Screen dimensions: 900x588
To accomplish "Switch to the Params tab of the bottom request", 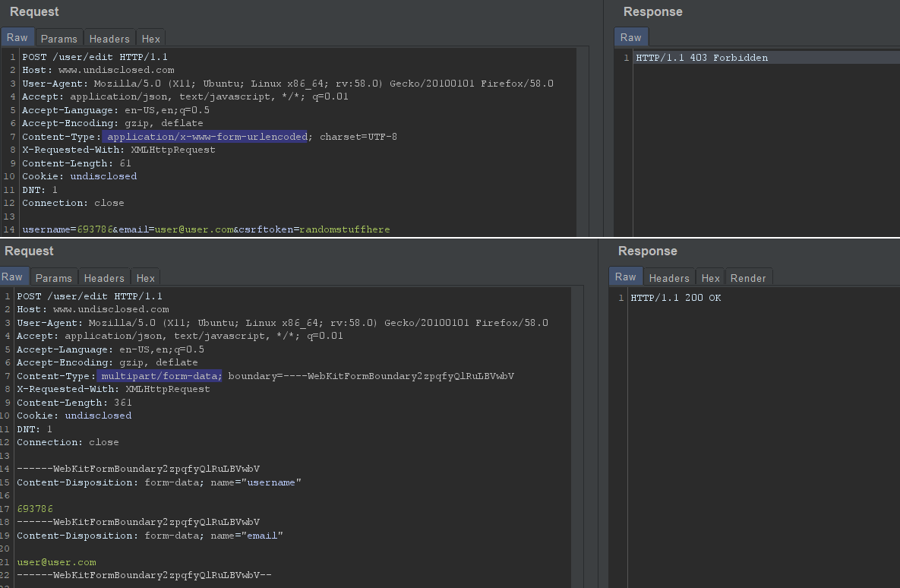I will click(x=54, y=277).
